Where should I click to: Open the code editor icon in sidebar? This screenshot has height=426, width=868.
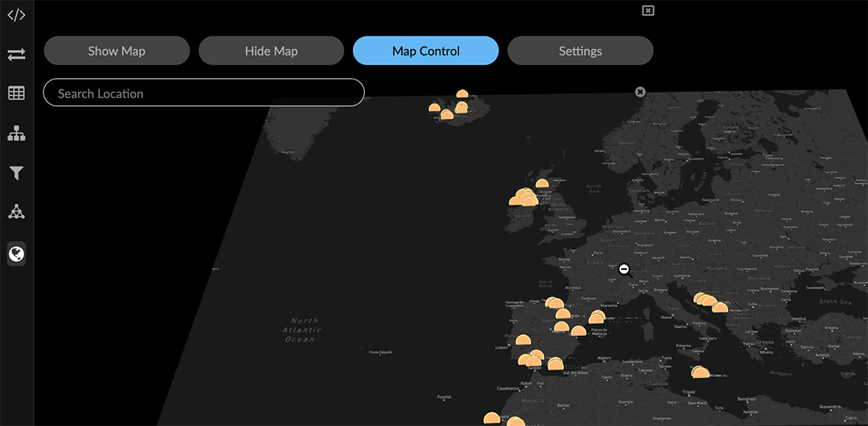coord(16,14)
